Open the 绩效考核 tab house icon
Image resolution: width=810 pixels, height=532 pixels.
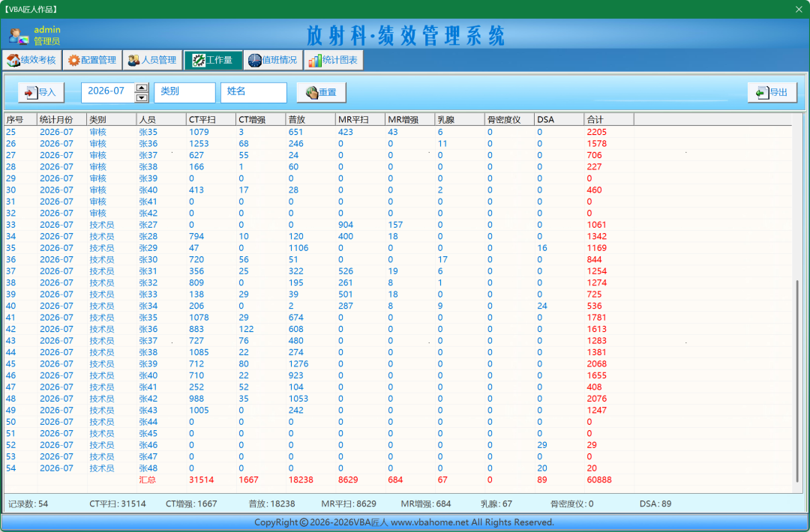(13, 61)
